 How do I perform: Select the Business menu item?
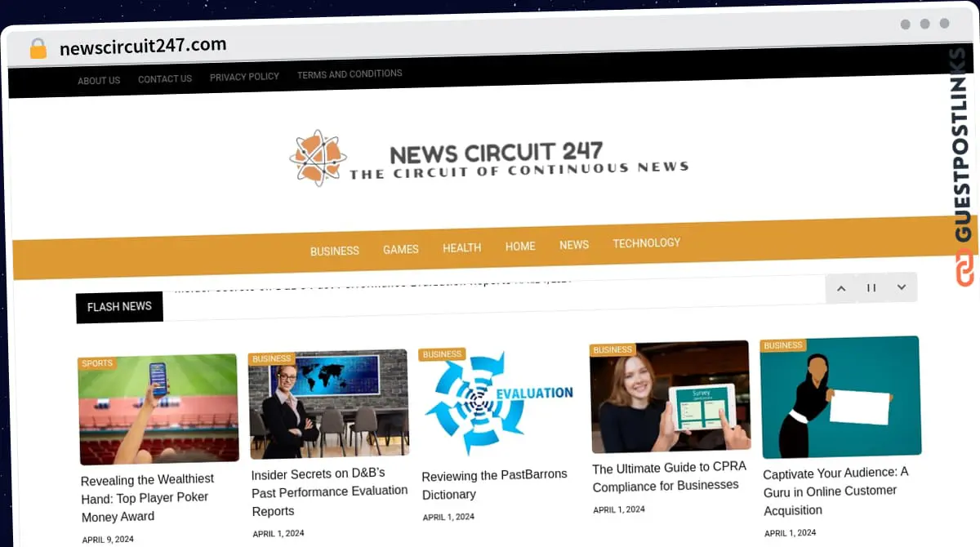(x=335, y=251)
